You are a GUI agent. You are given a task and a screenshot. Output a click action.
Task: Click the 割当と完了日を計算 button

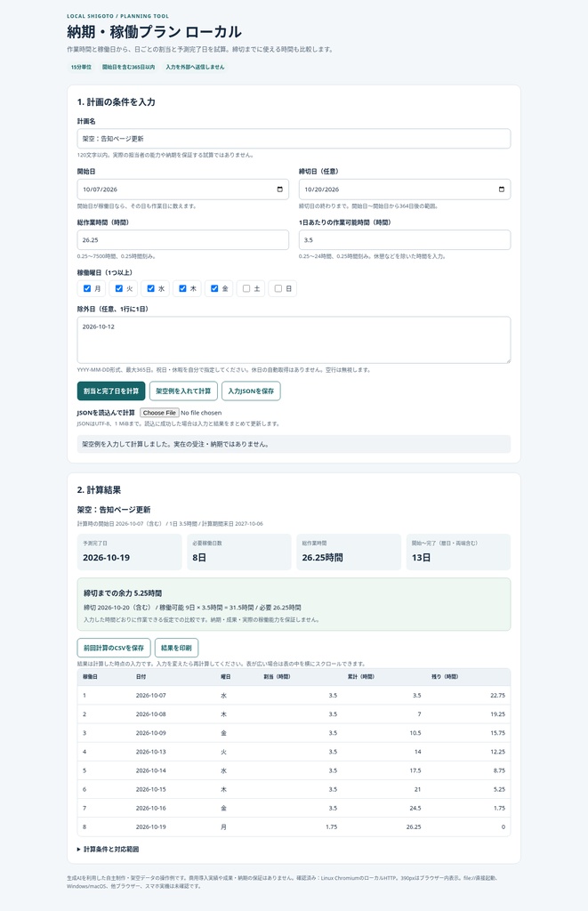pos(111,391)
